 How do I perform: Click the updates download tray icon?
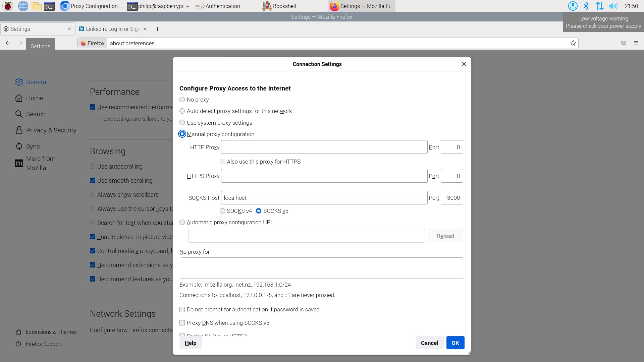tap(573, 6)
